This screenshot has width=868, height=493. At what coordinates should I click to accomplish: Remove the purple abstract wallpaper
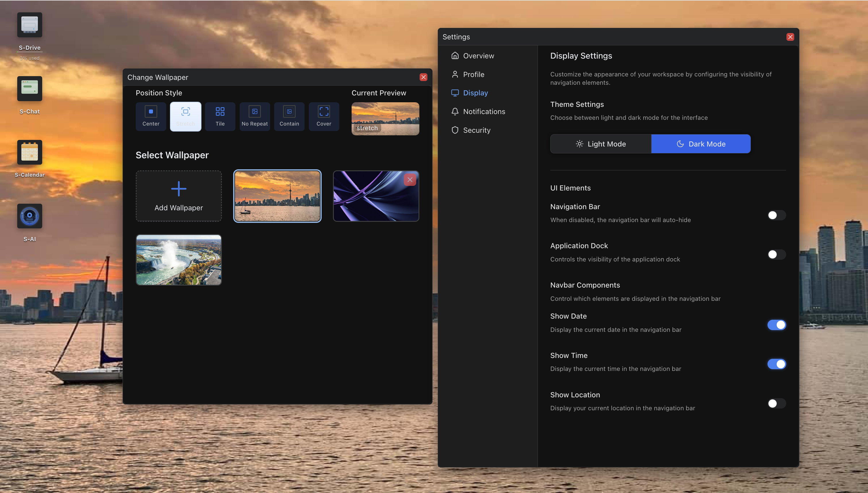(410, 180)
